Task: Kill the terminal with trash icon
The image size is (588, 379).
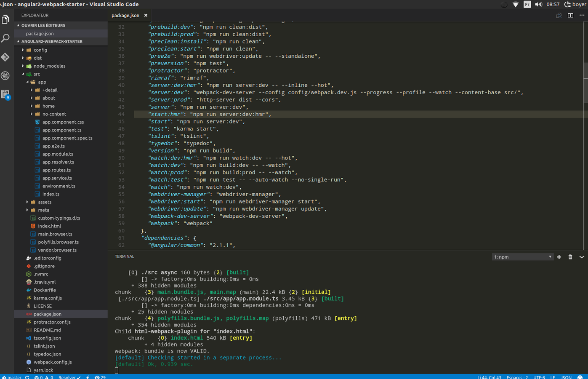Action: point(570,257)
